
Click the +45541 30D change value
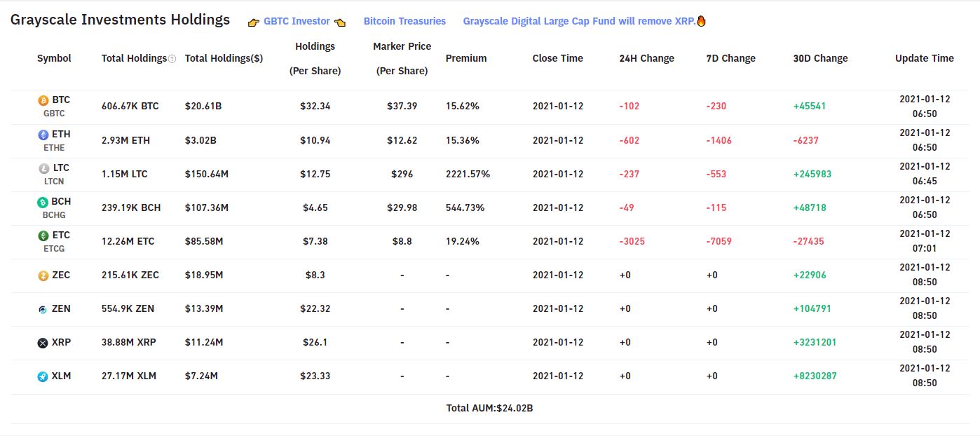coord(810,107)
